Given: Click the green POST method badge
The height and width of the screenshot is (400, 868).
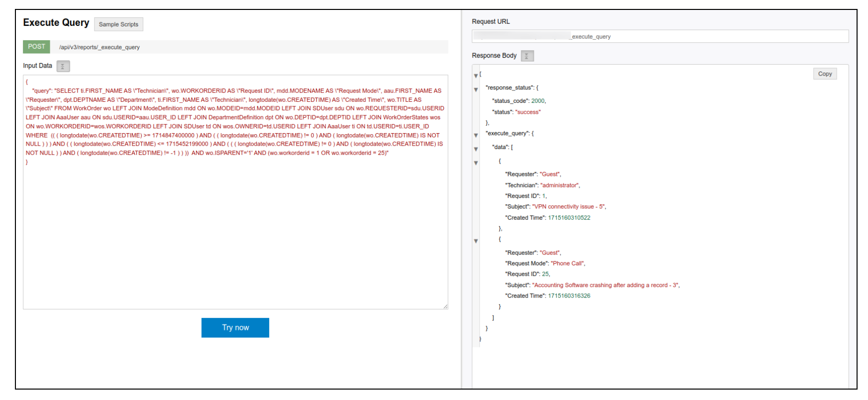Looking at the screenshot, I should (36, 47).
